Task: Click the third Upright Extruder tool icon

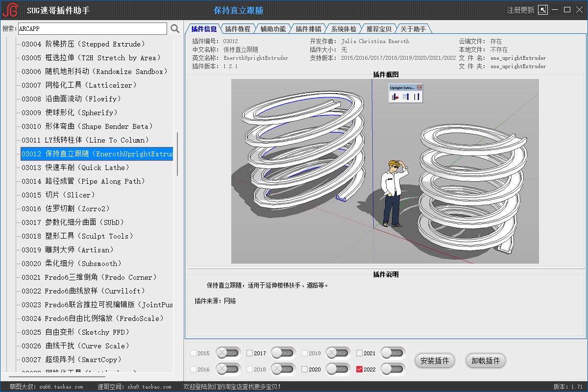Action: (416, 97)
